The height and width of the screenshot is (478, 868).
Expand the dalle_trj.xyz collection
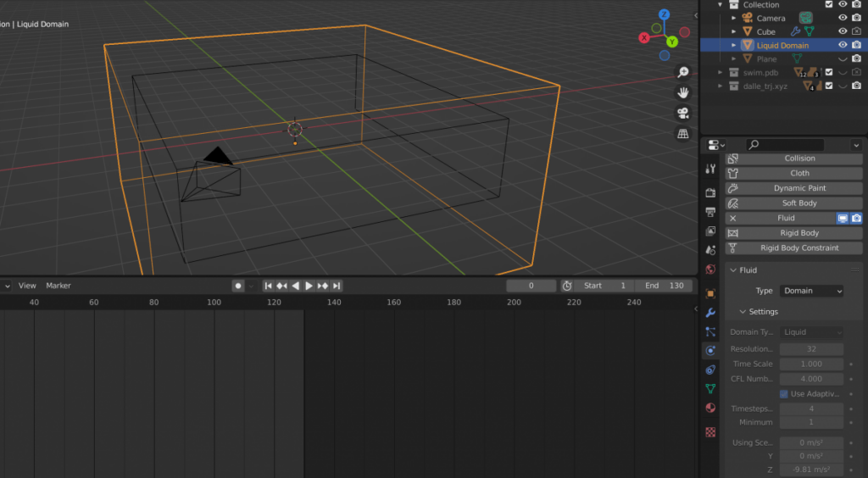tap(721, 86)
